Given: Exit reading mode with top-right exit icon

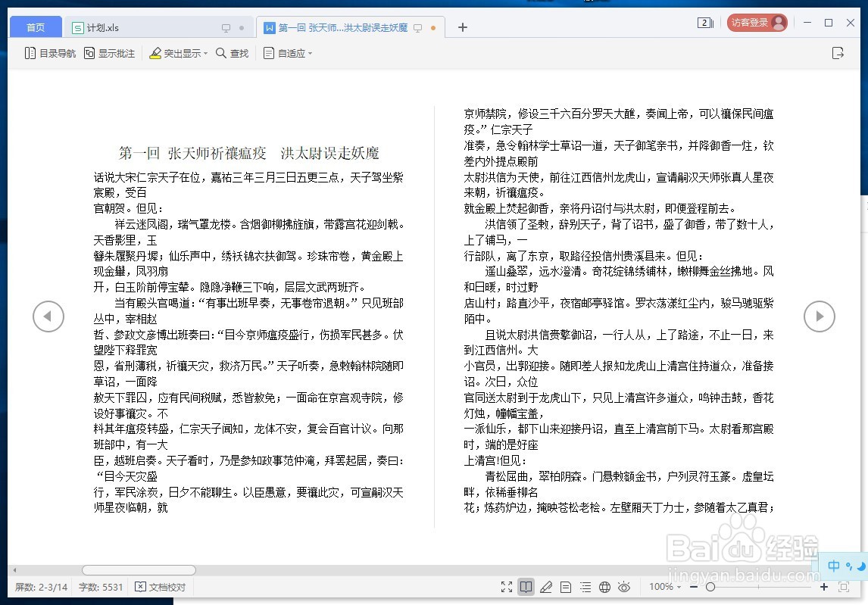Looking at the screenshot, I should (x=838, y=53).
